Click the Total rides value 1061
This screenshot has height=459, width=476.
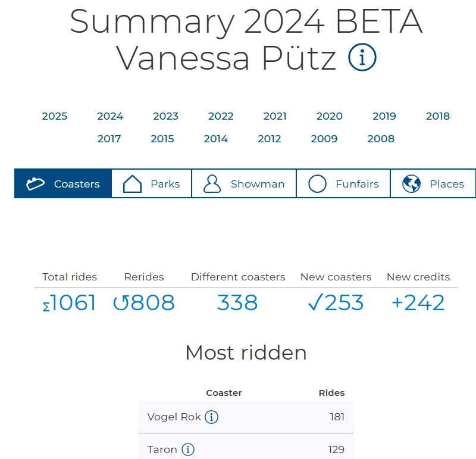click(70, 303)
